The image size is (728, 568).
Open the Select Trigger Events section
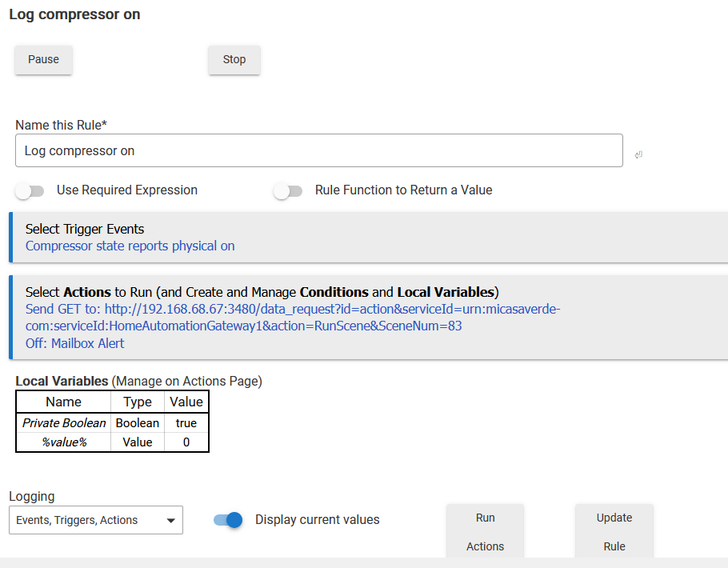pyautogui.click(x=85, y=229)
